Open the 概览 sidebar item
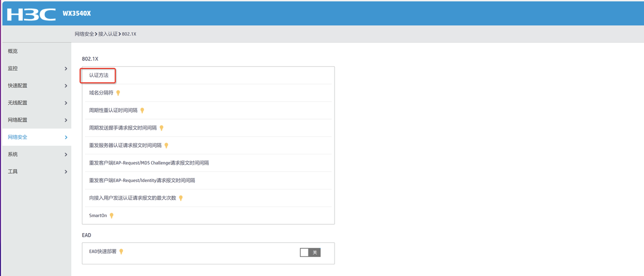The width and height of the screenshot is (644, 276). click(37, 51)
